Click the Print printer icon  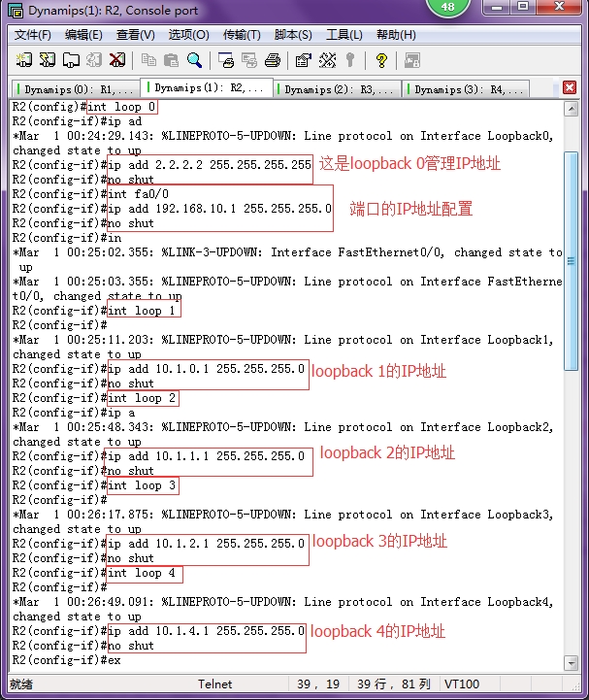pos(273,60)
